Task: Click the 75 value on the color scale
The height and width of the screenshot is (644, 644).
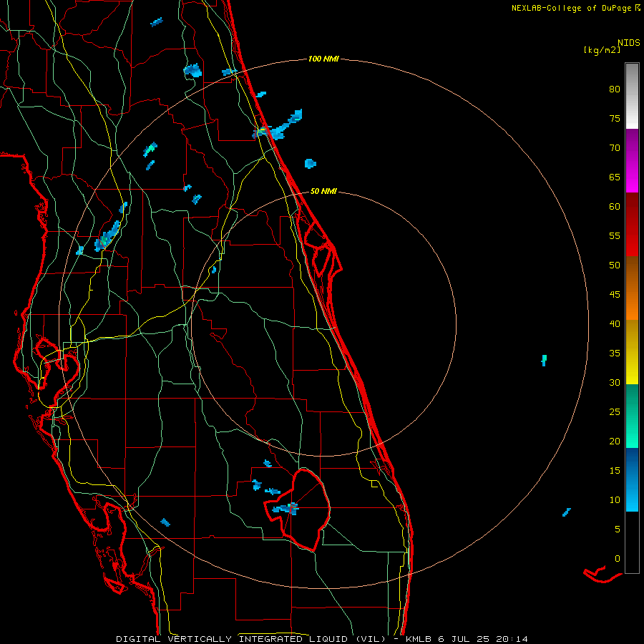Action: (615, 118)
